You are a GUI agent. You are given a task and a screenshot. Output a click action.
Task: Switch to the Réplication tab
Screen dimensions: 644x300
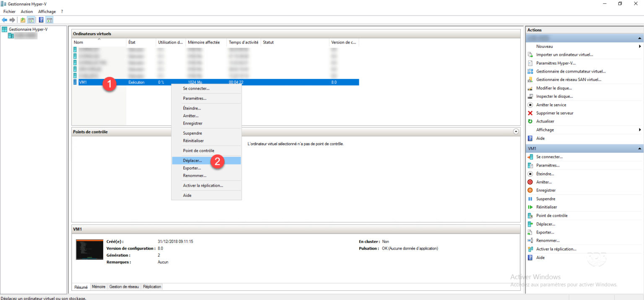tap(152, 287)
